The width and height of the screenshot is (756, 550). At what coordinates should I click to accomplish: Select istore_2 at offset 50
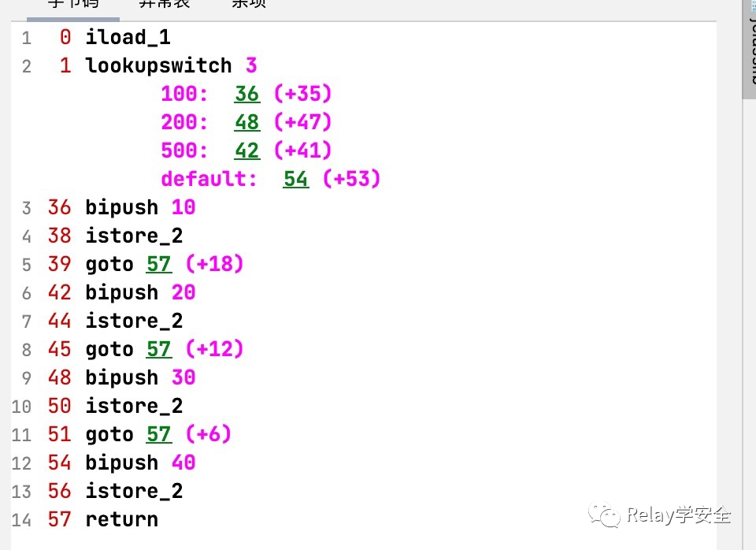(x=135, y=406)
